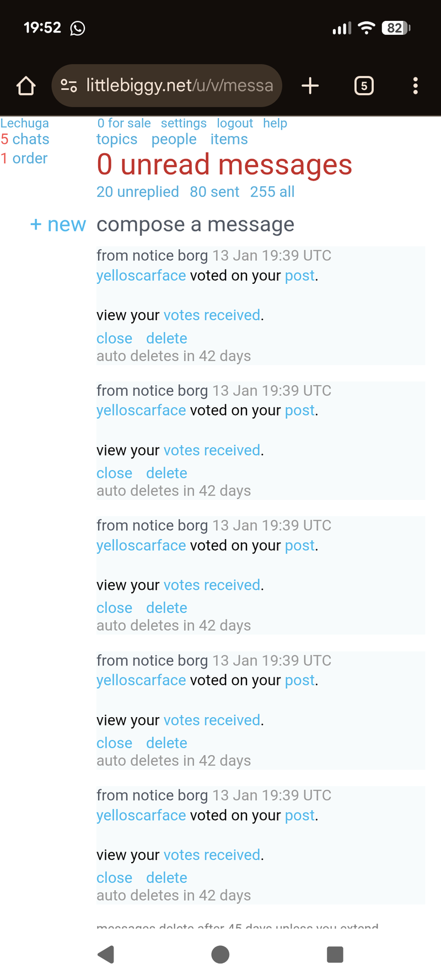441x980 pixels.
Task: Tap the littlebiggy.net address bar
Action: [x=179, y=86]
